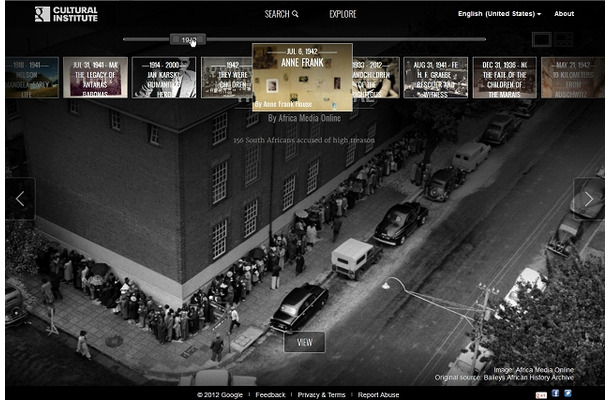610x400 pixels.
Task: Go to previous exhibit with left arrow
Action: (x=20, y=198)
